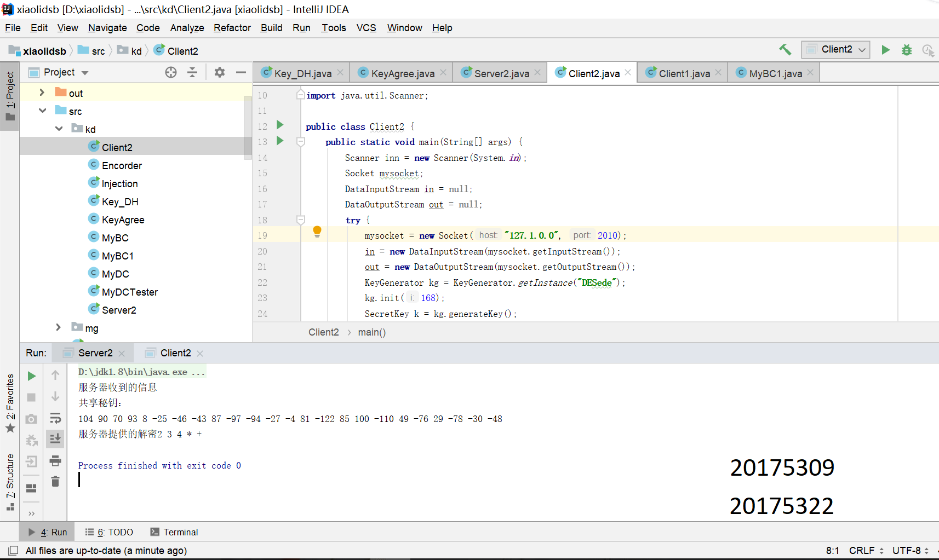The width and height of the screenshot is (939, 560).
Task: Click the run gutter arrow on line 13
Action: pos(280,141)
